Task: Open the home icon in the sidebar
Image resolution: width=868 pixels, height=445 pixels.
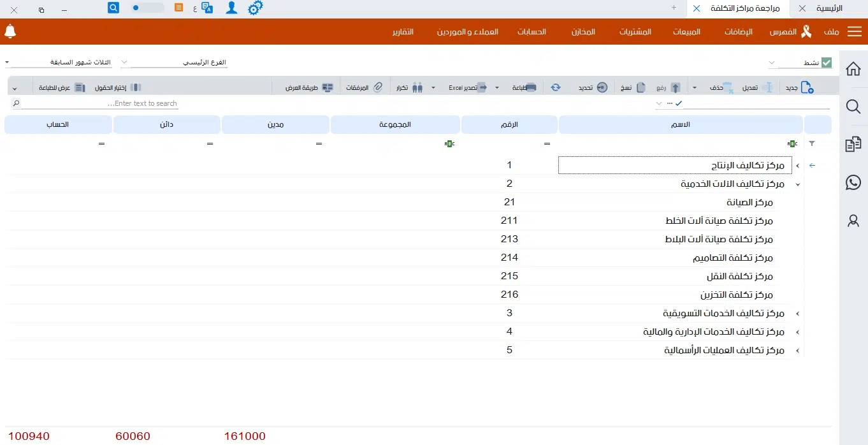Action: pos(853,69)
